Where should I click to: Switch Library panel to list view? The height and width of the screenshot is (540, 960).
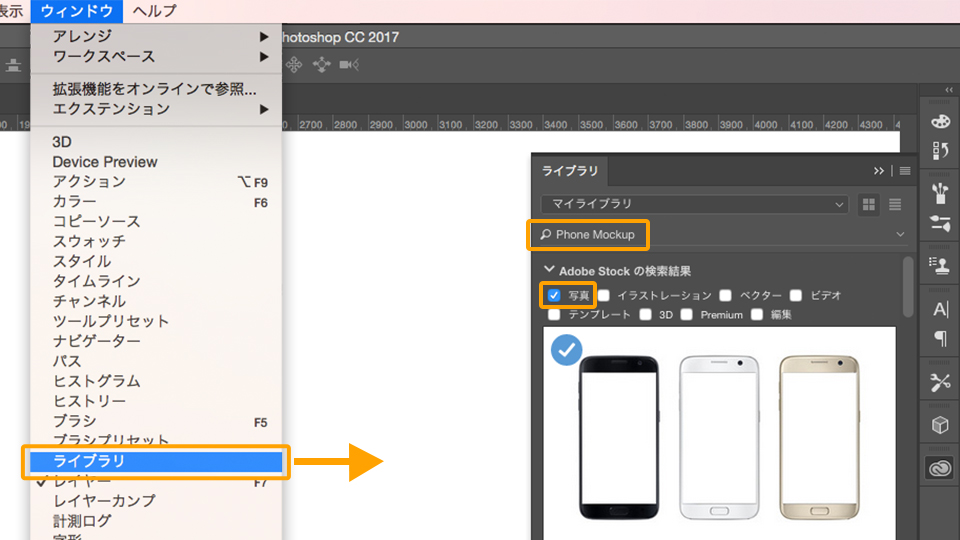pos(895,204)
